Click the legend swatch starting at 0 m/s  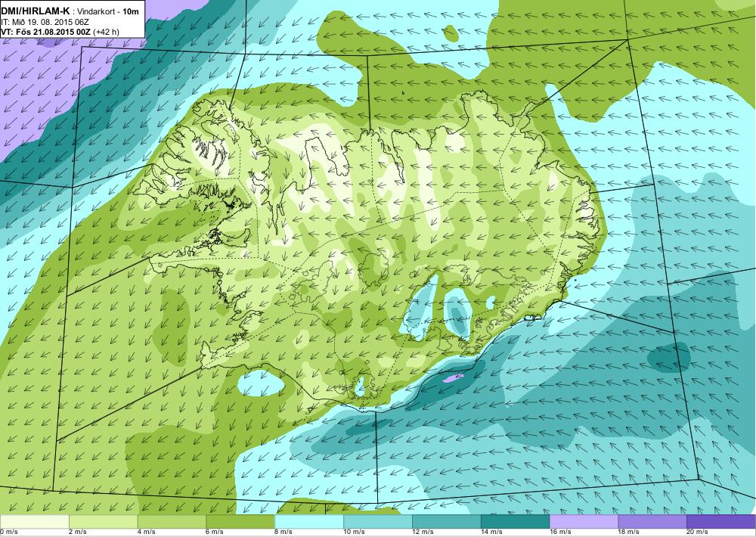click(x=35, y=521)
